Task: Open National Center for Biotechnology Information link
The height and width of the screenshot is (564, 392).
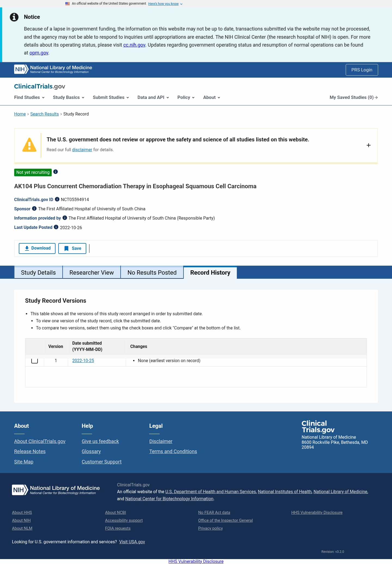Action: point(169,499)
